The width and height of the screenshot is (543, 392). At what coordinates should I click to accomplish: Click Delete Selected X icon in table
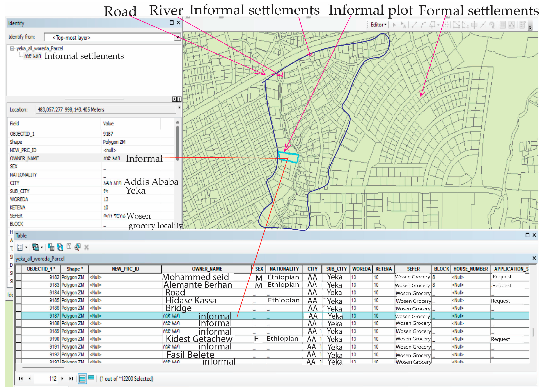click(x=86, y=247)
